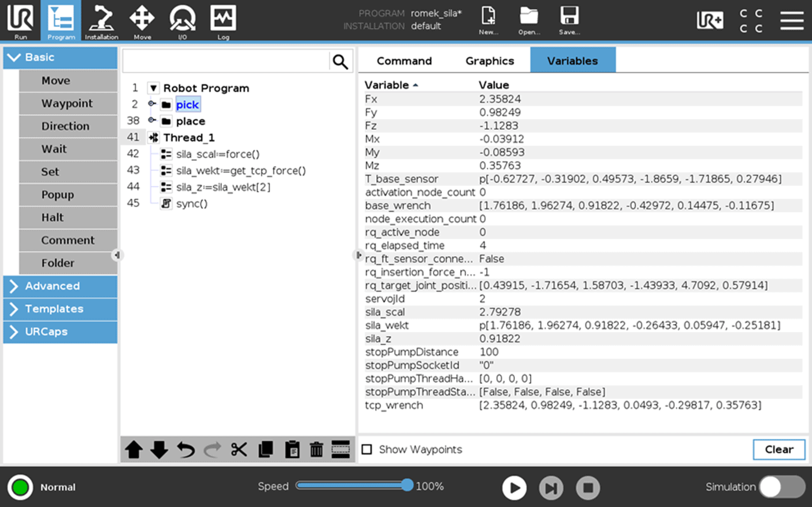Collapse the program tree panel handle

[358, 255]
